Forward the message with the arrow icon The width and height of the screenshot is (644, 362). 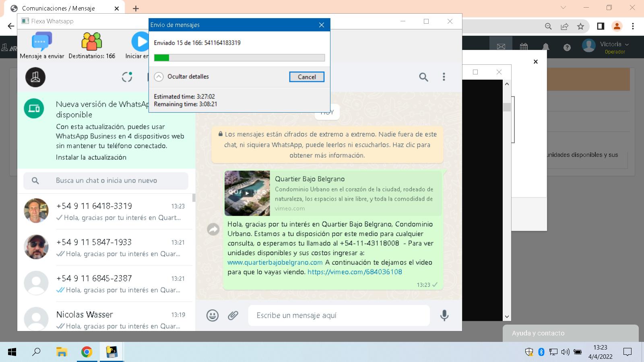(213, 229)
